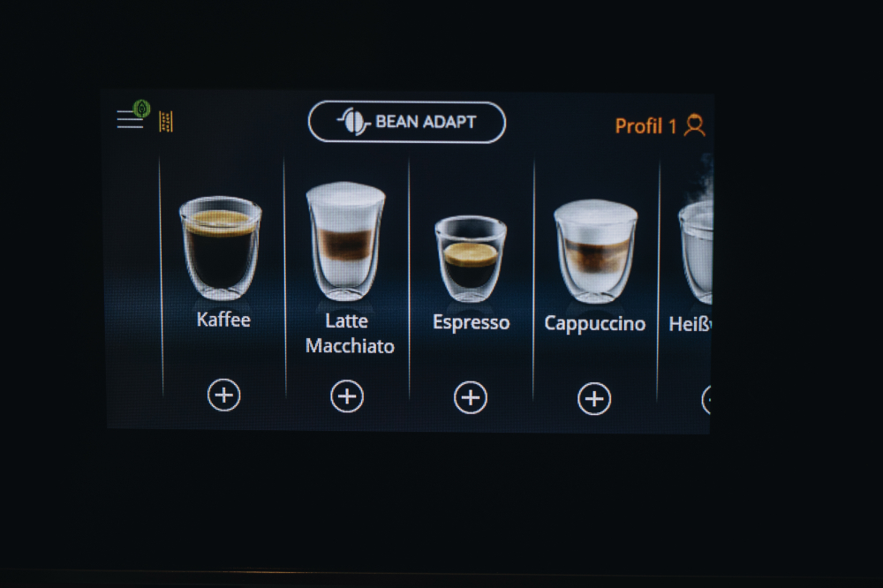Select the Cappuccino glass image

(596, 252)
